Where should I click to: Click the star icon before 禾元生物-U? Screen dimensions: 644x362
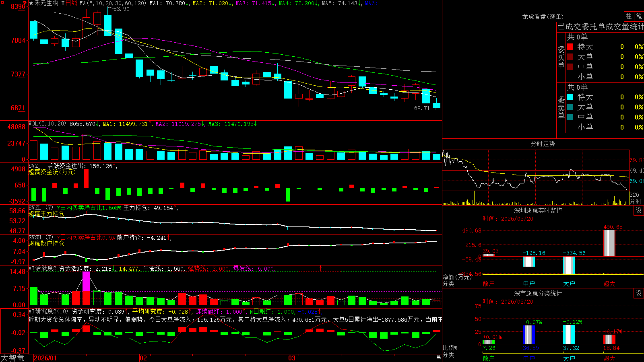[31, 3]
